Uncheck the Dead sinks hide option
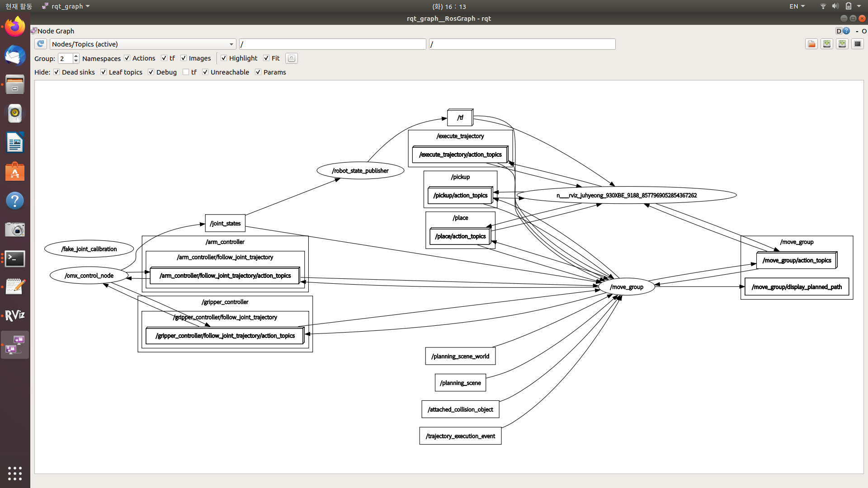Screen dimensions: 868x488 (57, 72)
